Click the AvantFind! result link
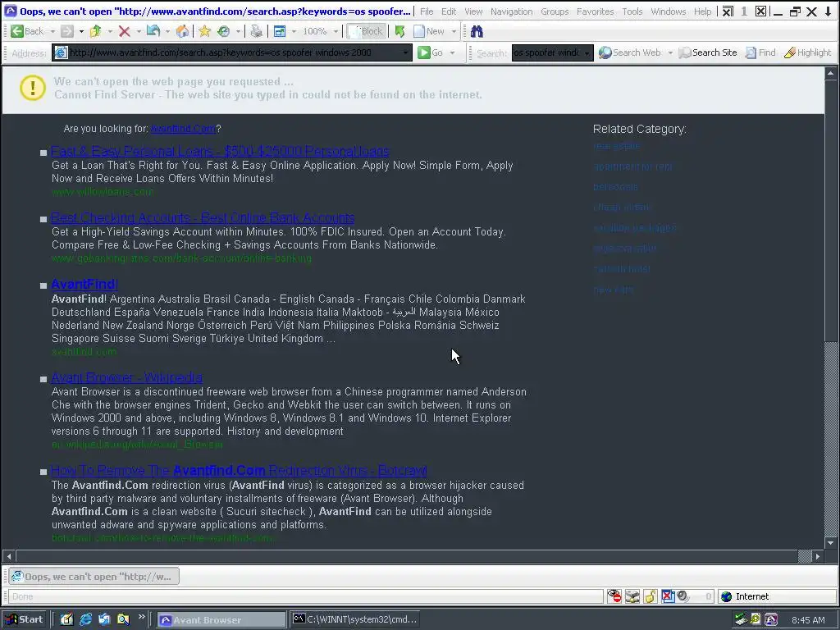The image size is (840, 630). click(84, 284)
